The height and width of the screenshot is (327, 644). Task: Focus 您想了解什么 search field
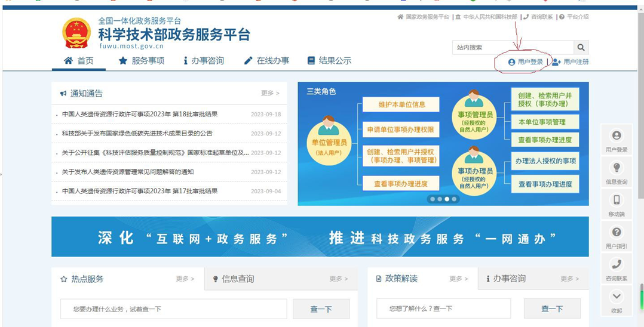pos(443,309)
